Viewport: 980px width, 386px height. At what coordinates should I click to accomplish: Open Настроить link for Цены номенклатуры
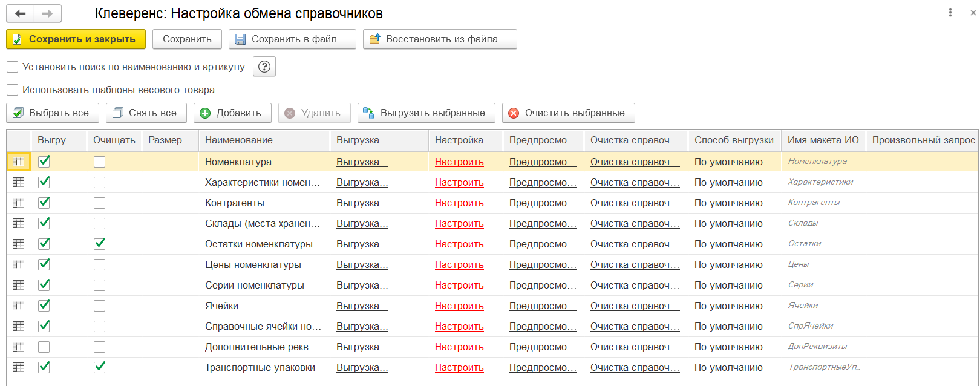[459, 264]
